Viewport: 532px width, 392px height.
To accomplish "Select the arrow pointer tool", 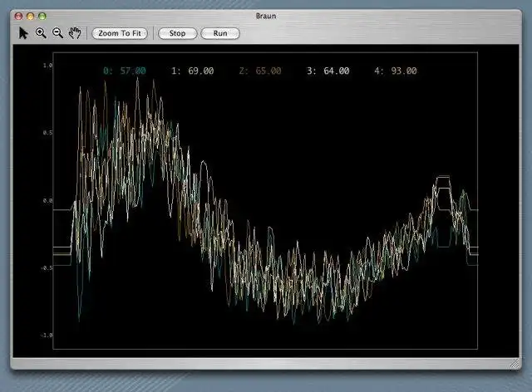I will [23, 33].
